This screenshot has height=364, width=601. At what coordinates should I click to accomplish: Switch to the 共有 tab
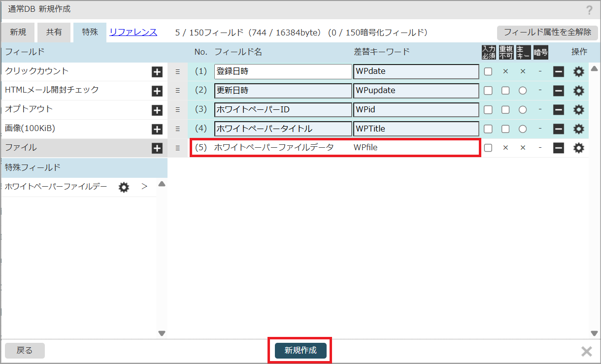pos(54,33)
